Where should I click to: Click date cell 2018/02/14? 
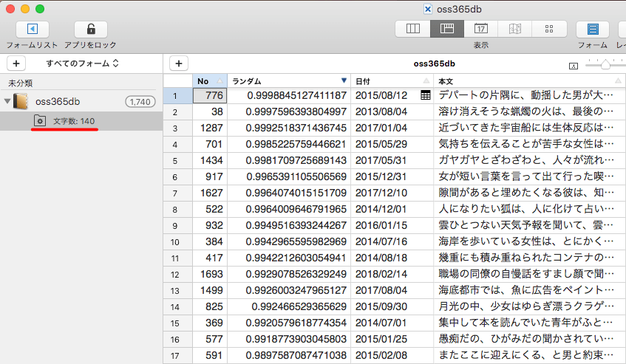(392, 275)
